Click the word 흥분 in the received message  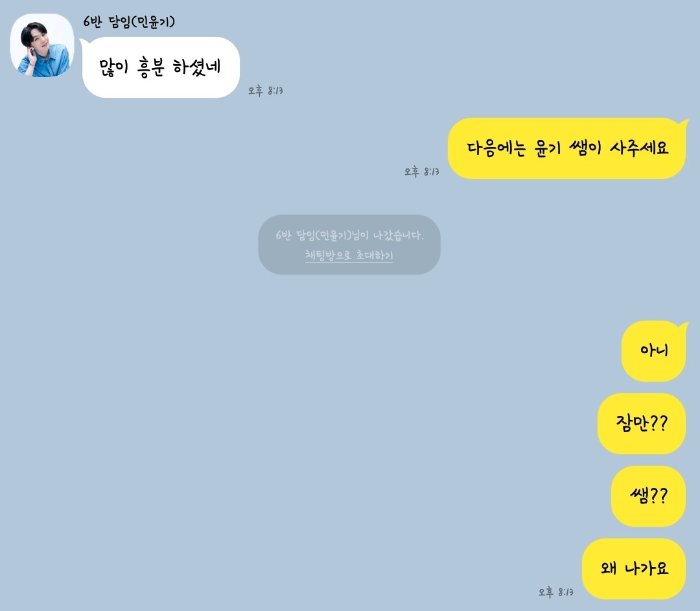click(150, 67)
